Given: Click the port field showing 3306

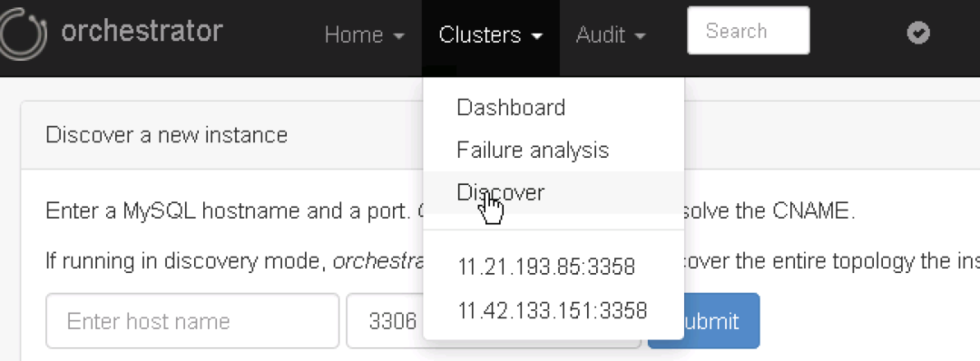Looking at the screenshot, I should point(385,321).
